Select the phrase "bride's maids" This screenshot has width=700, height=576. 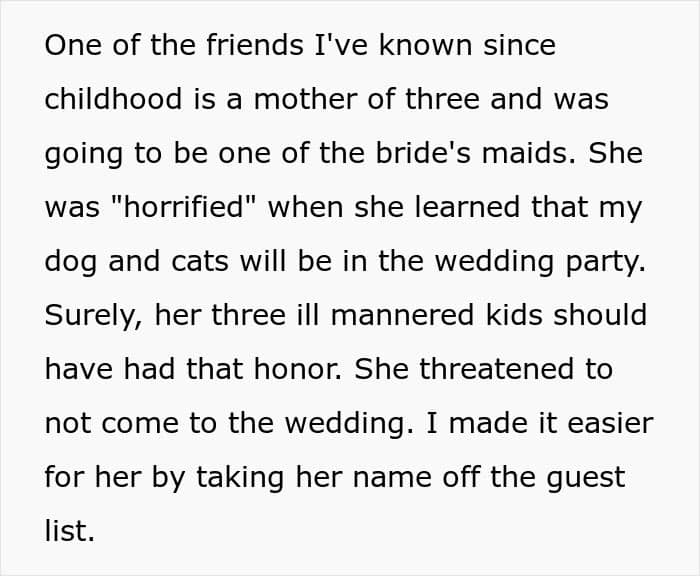click(x=475, y=153)
